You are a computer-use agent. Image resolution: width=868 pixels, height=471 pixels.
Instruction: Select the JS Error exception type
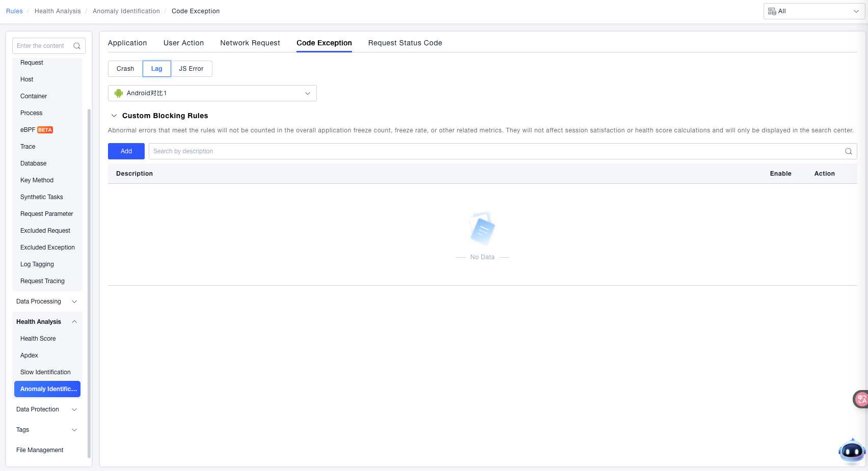click(x=191, y=69)
